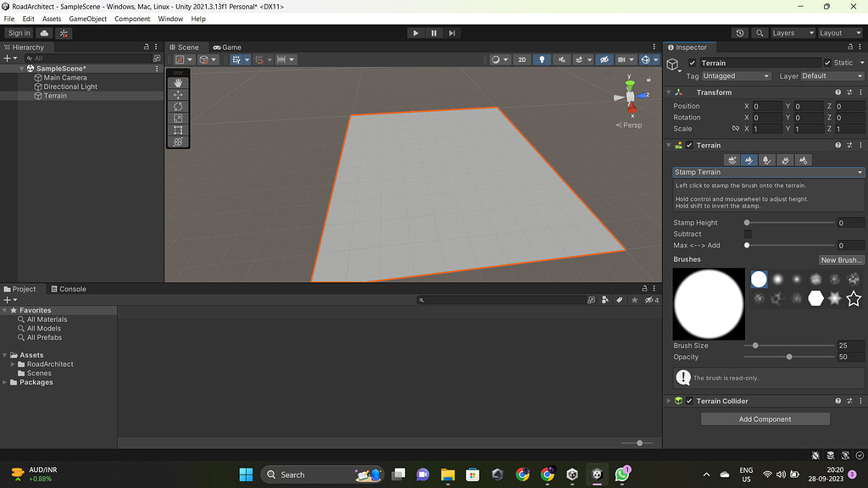Select the second brush preset thumbnail
This screenshot has width=868, height=488.
pos(777,280)
